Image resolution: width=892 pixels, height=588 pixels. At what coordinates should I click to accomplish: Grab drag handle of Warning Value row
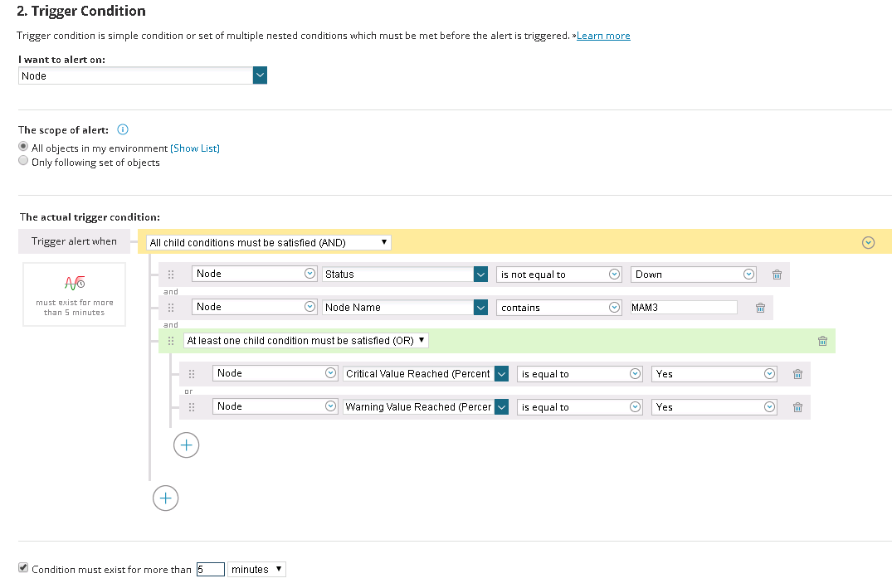192,407
